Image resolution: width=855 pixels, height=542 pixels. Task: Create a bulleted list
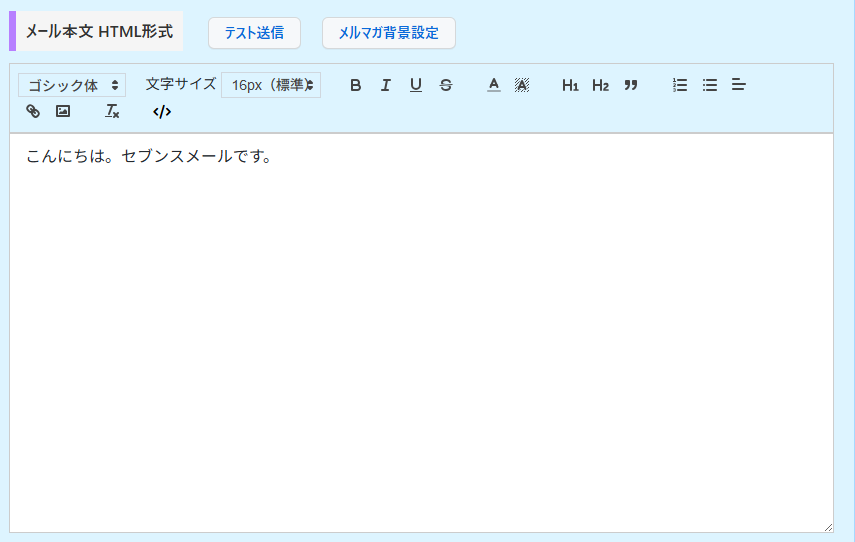710,85
